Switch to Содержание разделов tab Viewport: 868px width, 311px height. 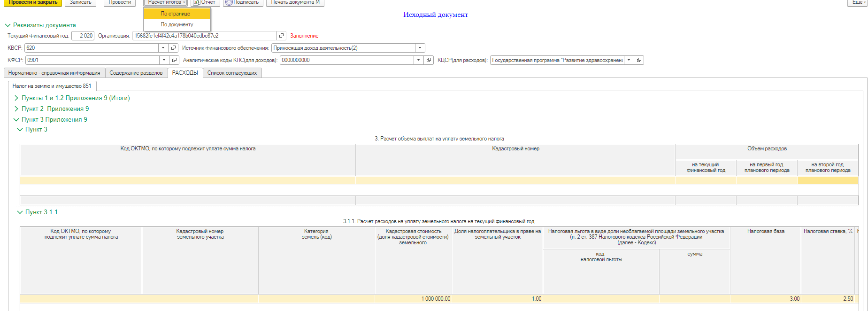tap(136, 73)
